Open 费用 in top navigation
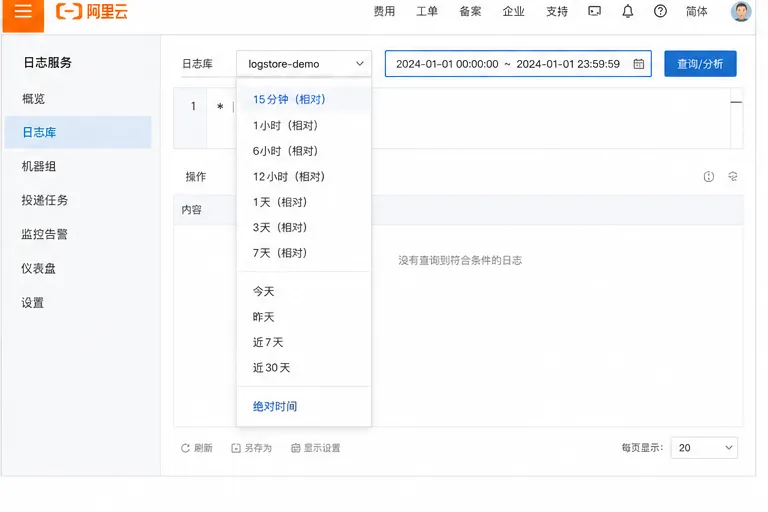Screen dimensions: 768x512 click(x=384, y=11)
